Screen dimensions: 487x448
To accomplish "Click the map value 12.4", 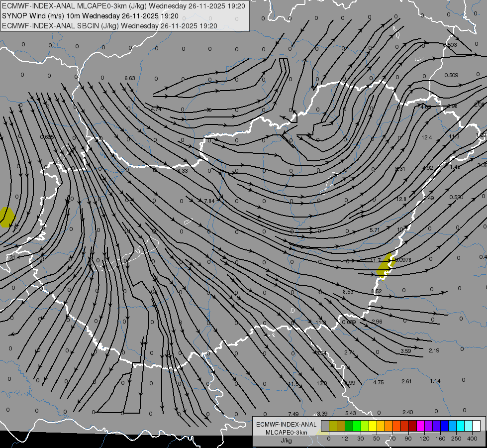I will point(427,137).
